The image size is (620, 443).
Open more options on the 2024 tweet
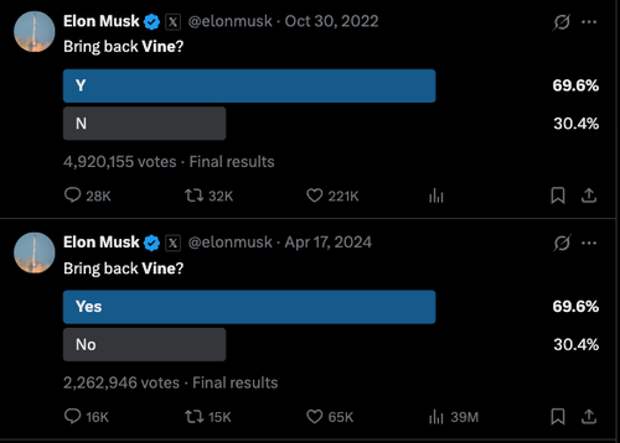(589, 243)
